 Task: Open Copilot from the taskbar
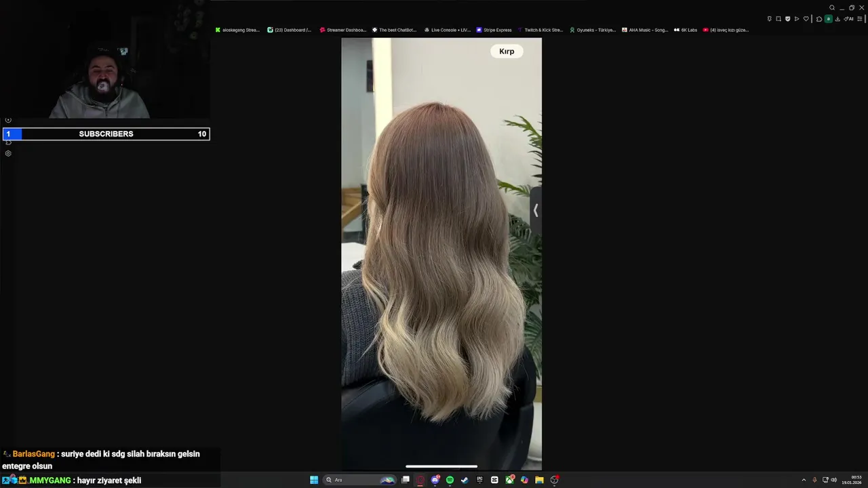tap(524, 480)
